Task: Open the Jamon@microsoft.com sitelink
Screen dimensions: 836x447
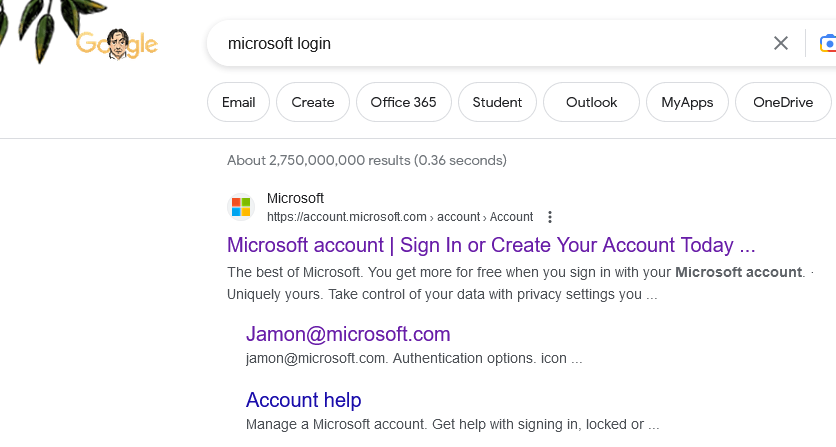Action: click(348, 334)
